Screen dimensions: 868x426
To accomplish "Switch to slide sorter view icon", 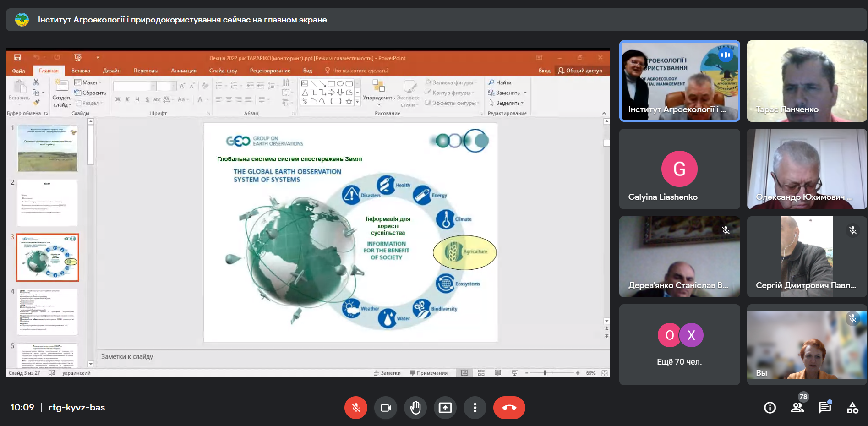I will click(x=481, y=373).
